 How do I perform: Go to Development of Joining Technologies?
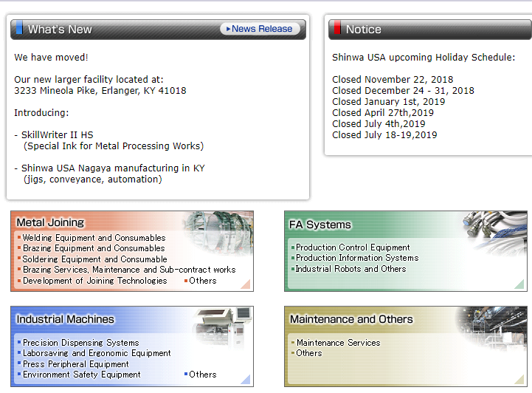tap(94, 281)
